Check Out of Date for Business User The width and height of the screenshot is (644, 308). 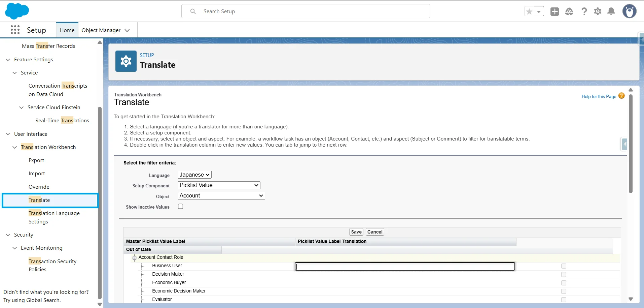tap(564, 266)
